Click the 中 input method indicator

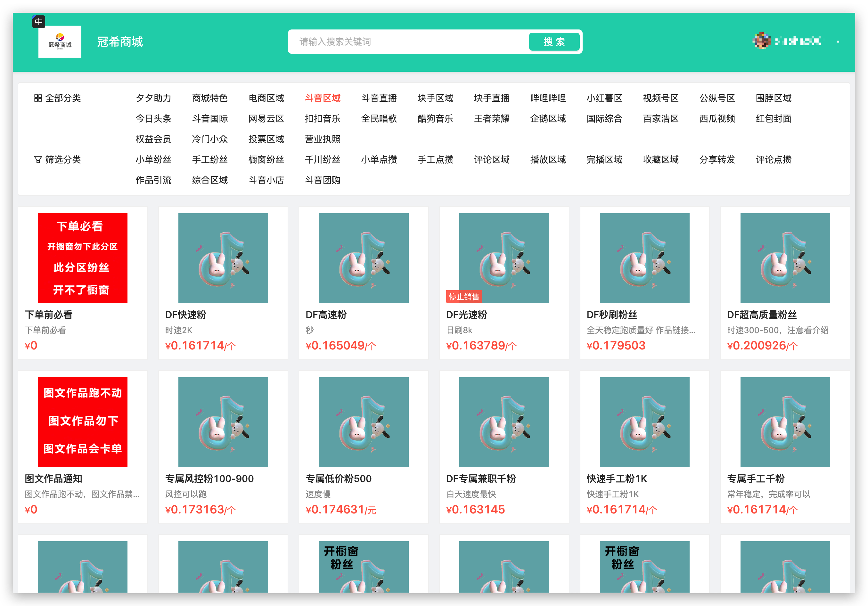38,22
